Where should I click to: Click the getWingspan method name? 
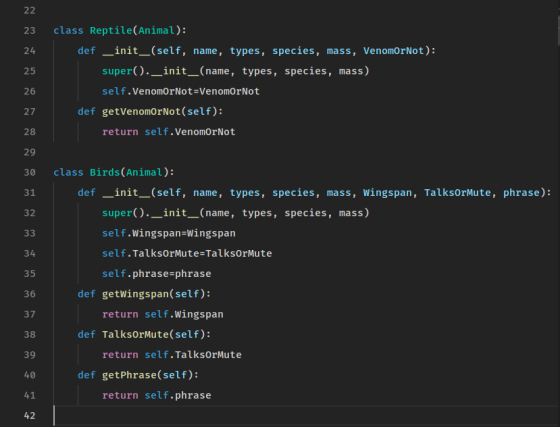click(135, 294)
